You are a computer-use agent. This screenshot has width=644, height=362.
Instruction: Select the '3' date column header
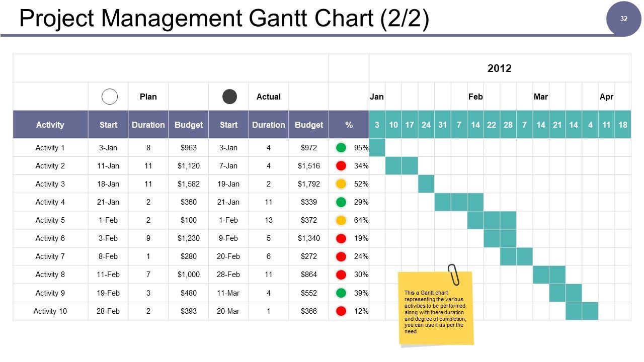377,125
